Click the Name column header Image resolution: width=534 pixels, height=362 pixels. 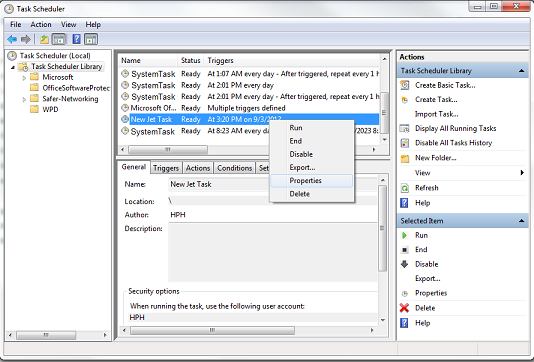point(148,61)
